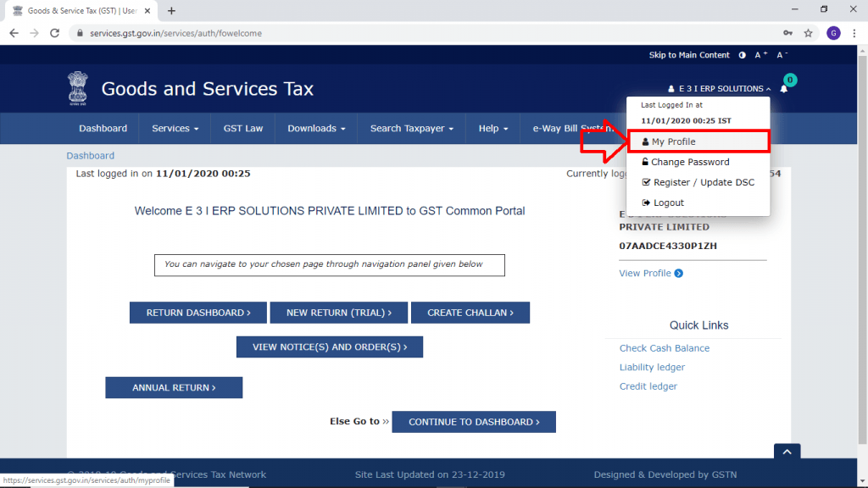Click the padlock site info icon

point(80,33)
